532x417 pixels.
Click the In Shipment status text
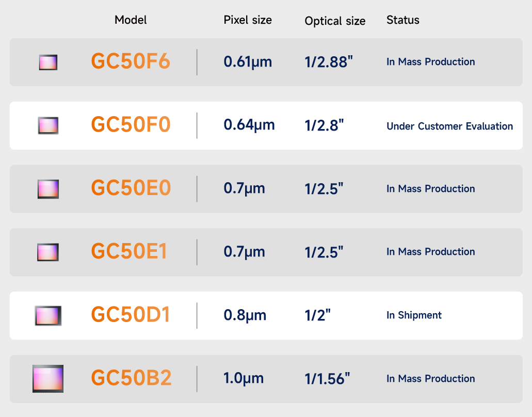tap(414, 315)
